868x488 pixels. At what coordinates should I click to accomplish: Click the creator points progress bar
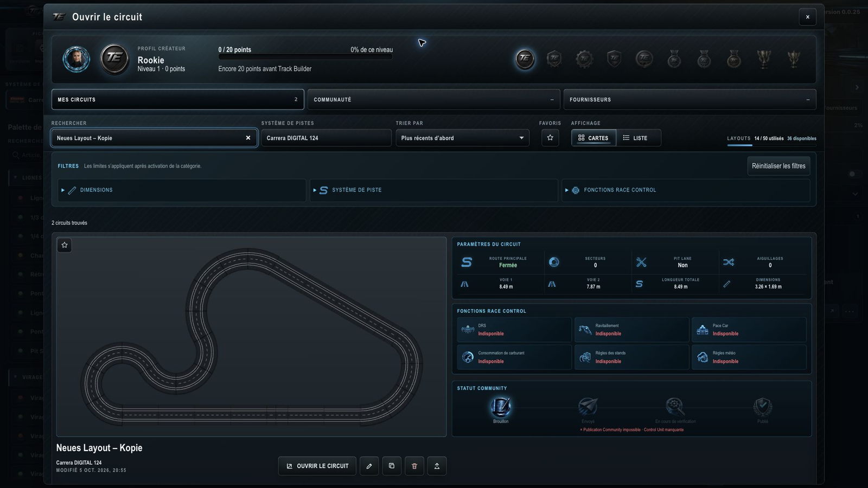(305, 57)
